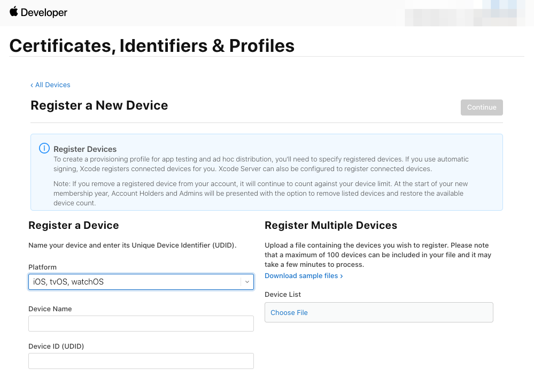
Task: Focus the Device ID (UDID) field
Action: pyautogui.click(x=141, y=361)
